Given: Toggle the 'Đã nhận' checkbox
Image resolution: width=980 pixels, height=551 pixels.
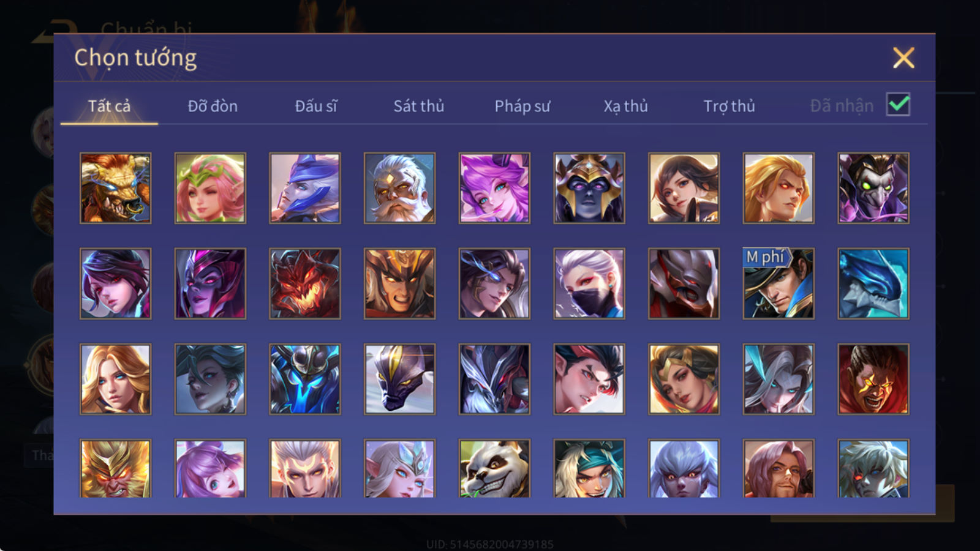Looking at the screenshot, I should (x=898, y=105).
